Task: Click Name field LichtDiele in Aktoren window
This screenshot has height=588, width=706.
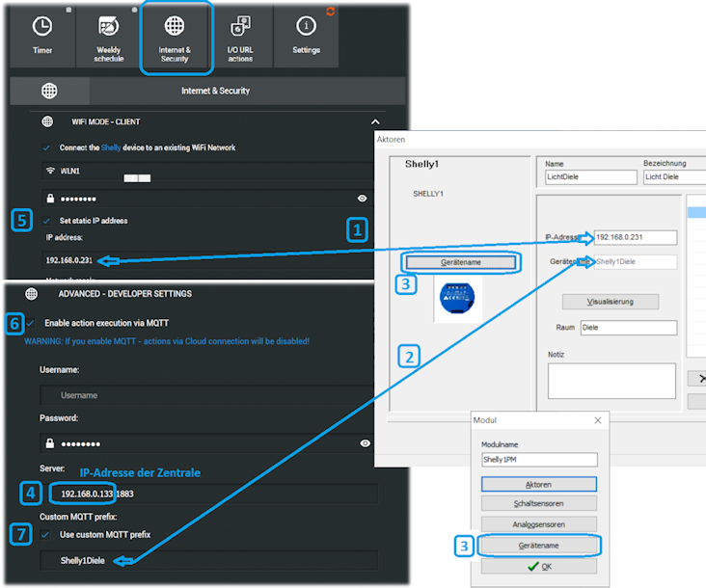Action: coord(591,176)
